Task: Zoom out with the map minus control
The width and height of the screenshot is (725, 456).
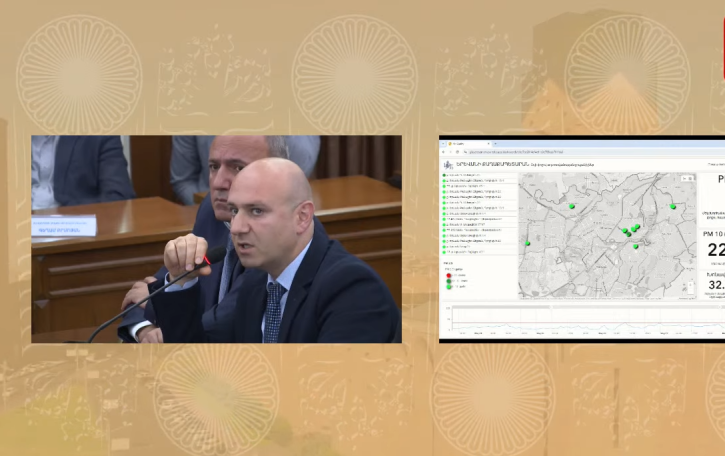Action: [x=690, y=290]
